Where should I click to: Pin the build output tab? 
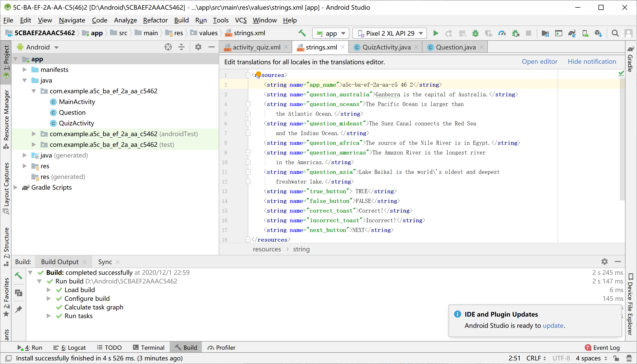[19, 309]
